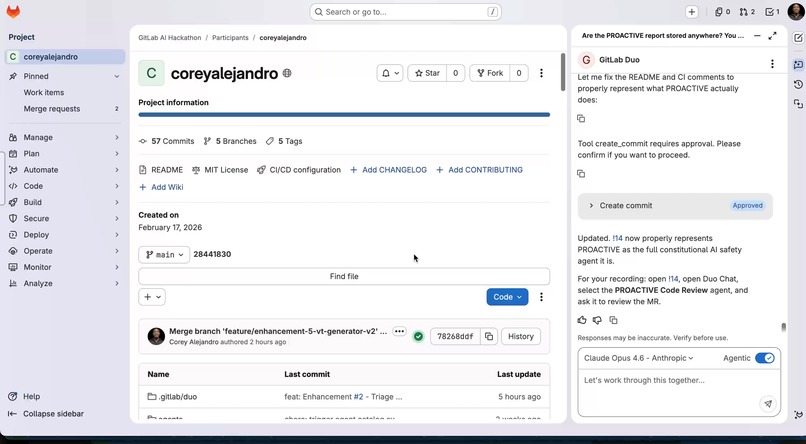
Task: Click in the Search or go to field
Action: click(405, 12)
